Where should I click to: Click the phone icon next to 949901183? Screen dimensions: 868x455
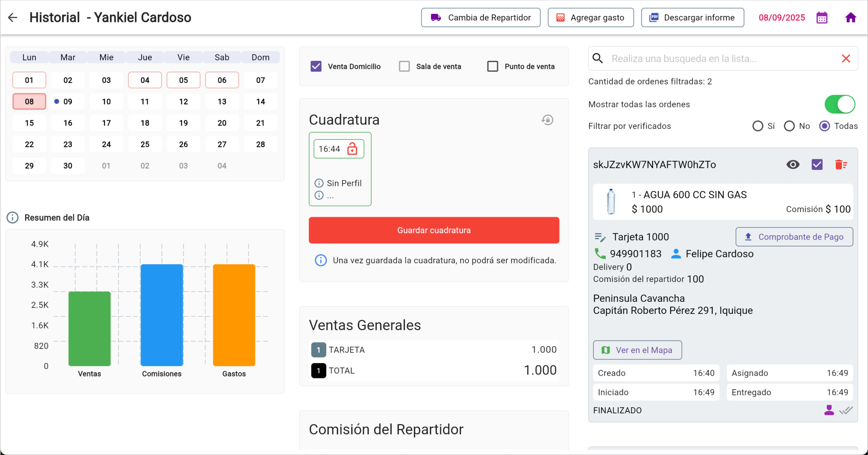600,254
